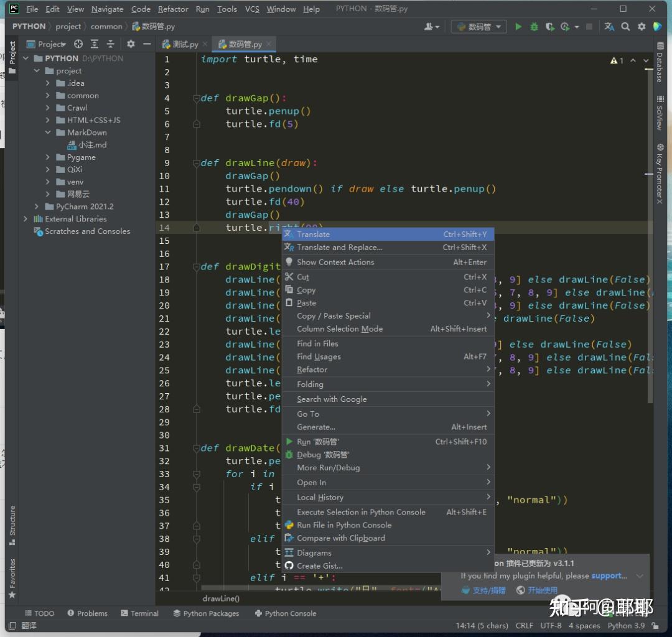Image resolution: width=672 pixels, height=637 pixels.
Task: Open the Project panel gear options
Action: [x=131, y=44]
